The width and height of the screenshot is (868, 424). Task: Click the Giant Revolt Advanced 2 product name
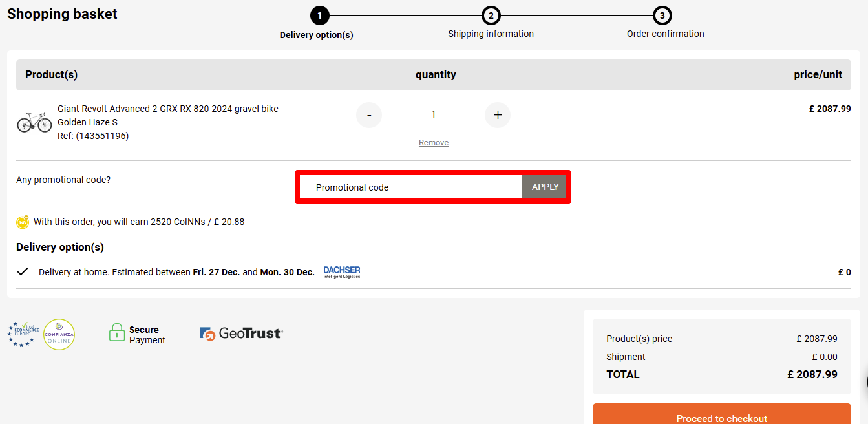[x=168, y=109]
